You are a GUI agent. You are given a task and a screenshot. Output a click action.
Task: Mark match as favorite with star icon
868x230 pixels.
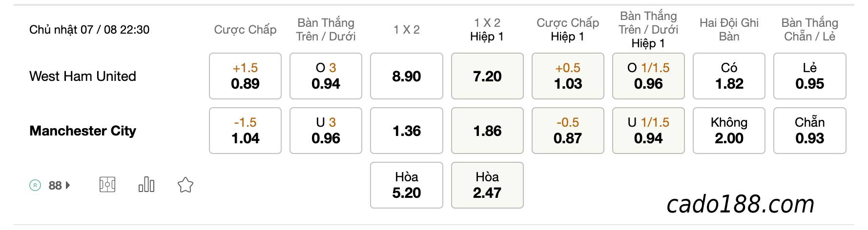coord(186,185)
